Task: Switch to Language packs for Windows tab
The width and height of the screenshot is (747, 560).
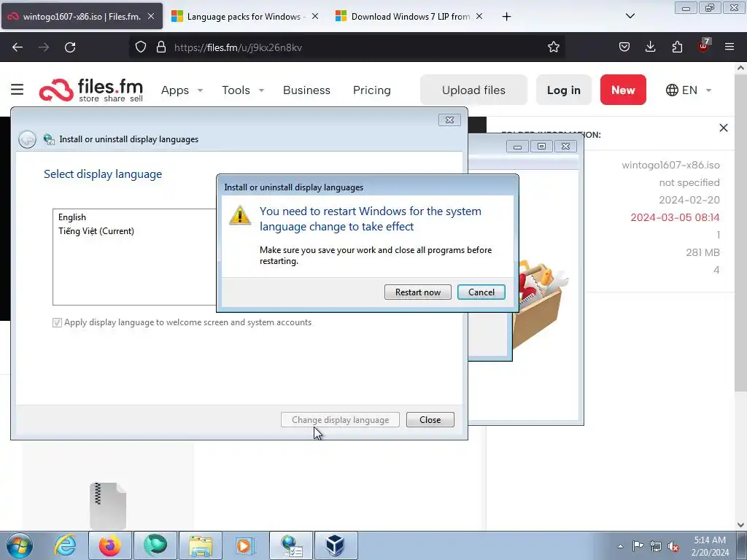Action: (239, 16)
